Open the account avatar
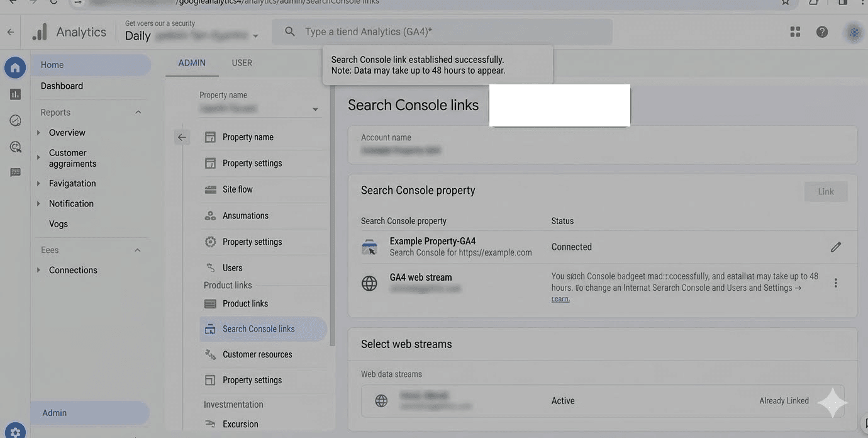The image size is (868, 438). click(x=854, y=32)
